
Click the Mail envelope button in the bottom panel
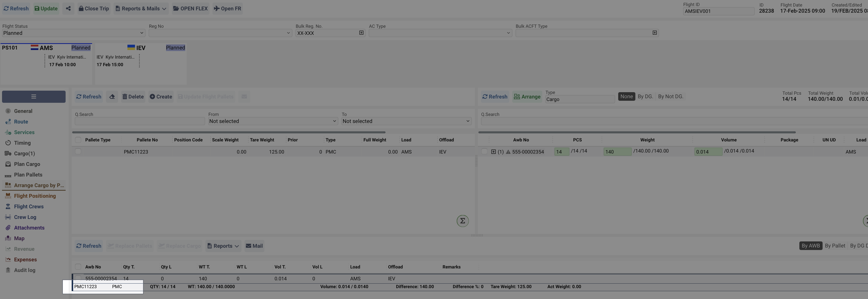pyautogui.click(x=254, y=246)
